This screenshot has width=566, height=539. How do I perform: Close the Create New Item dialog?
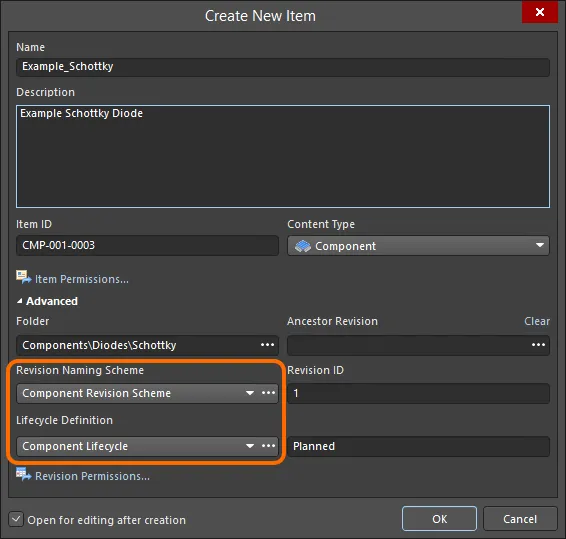point(540,12)
